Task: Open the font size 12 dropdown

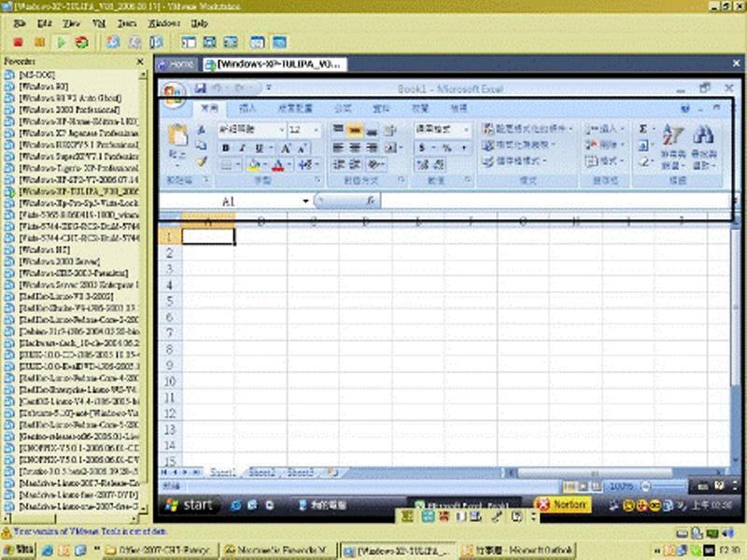Action: (316, 130)
